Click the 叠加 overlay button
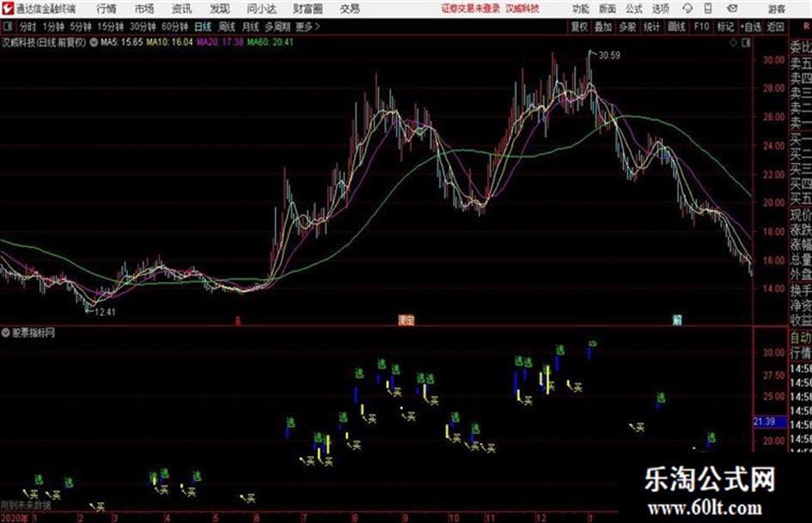 [x=603, y=27]
